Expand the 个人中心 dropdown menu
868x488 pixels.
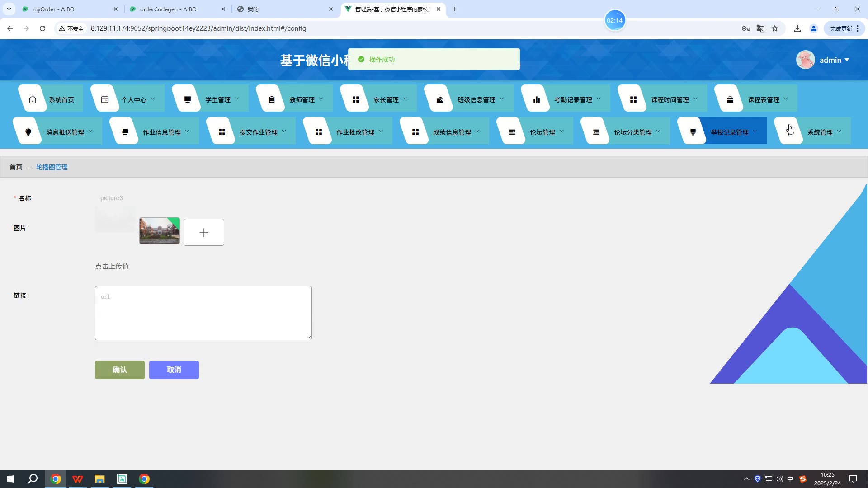click(153, 99)
